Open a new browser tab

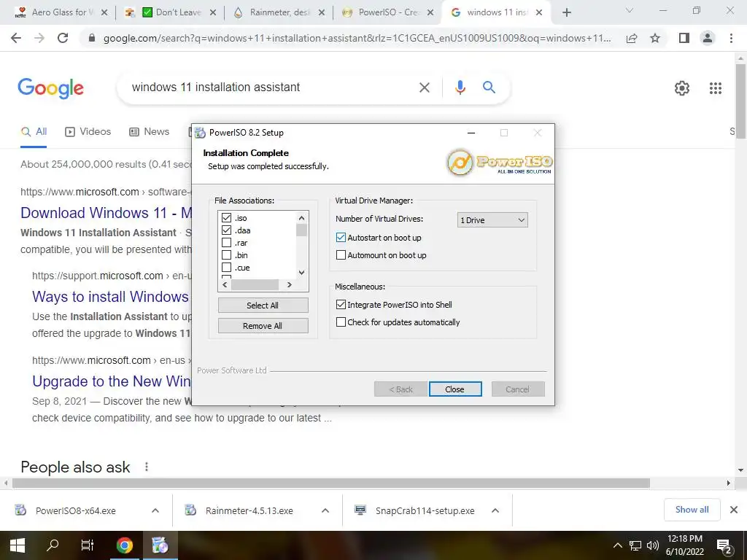566,13
